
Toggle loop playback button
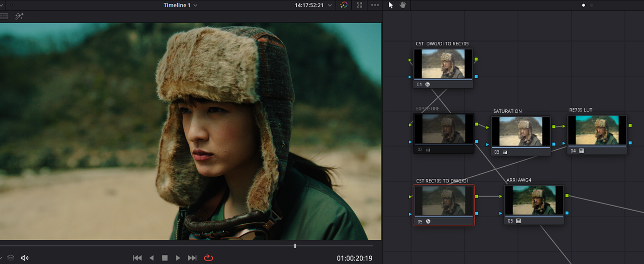tap(208, 258)
